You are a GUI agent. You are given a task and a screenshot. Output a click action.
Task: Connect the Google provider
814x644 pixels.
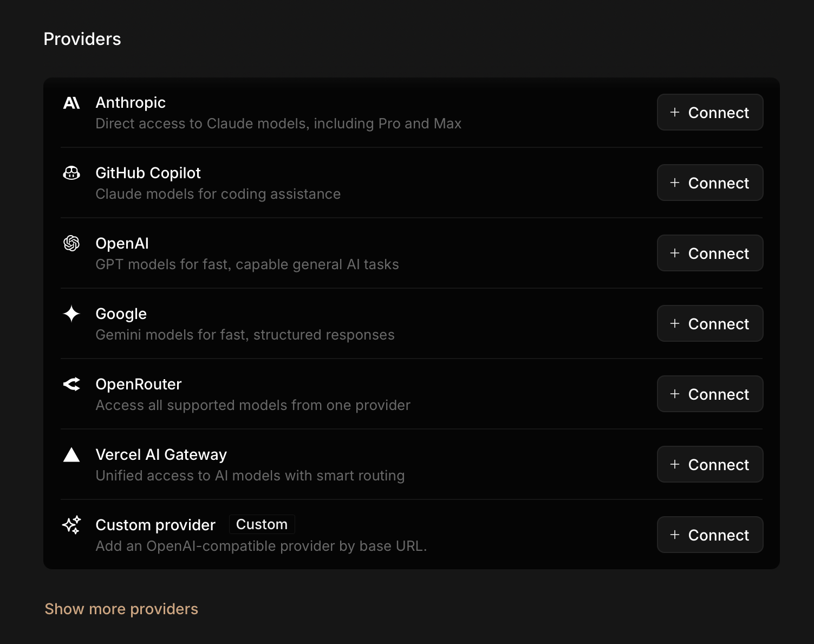[x=710, y=323]
